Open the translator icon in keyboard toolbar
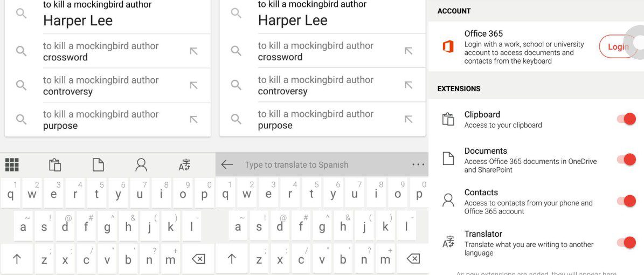The image size is (644, 275). point(184,165)
